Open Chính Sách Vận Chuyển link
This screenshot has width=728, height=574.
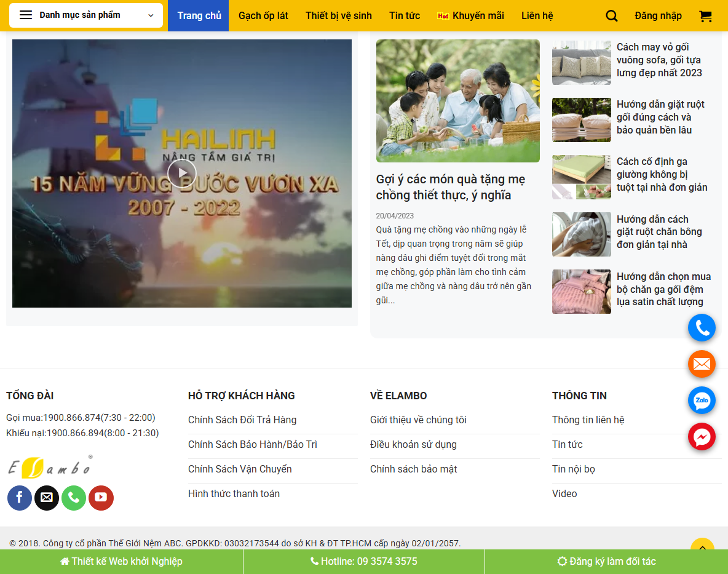tap(240, 469)
